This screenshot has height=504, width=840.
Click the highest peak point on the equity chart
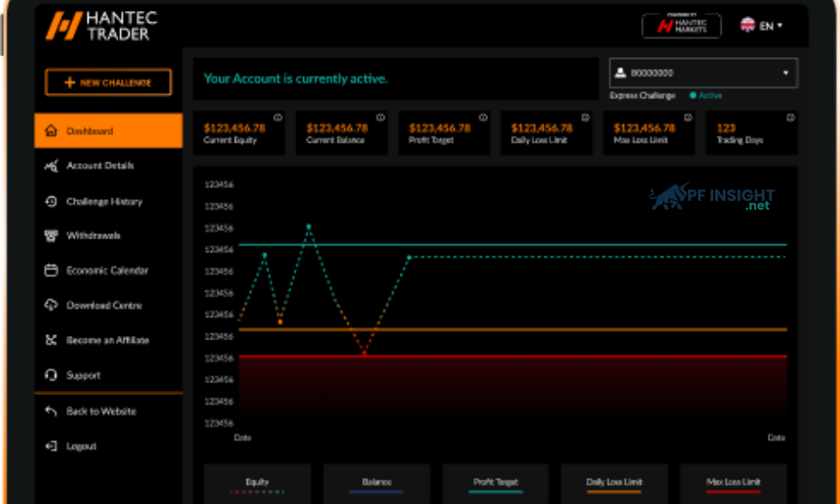(x=308, y=227)
